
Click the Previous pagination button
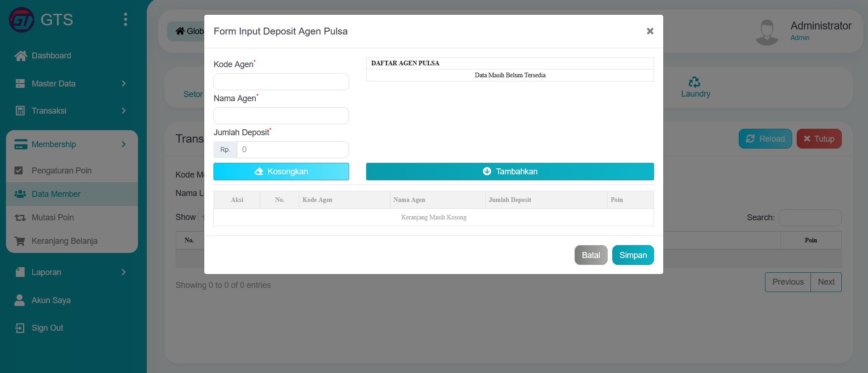pos(788,282)
